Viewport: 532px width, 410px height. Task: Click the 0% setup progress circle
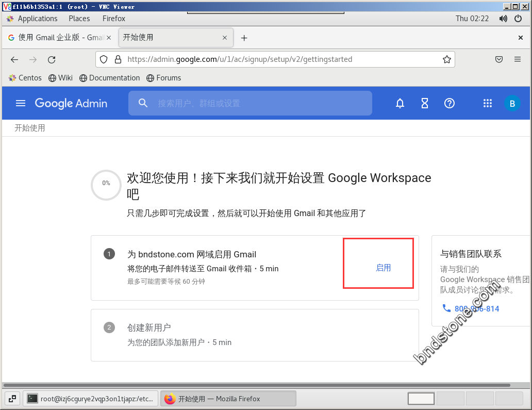[106, 185]
